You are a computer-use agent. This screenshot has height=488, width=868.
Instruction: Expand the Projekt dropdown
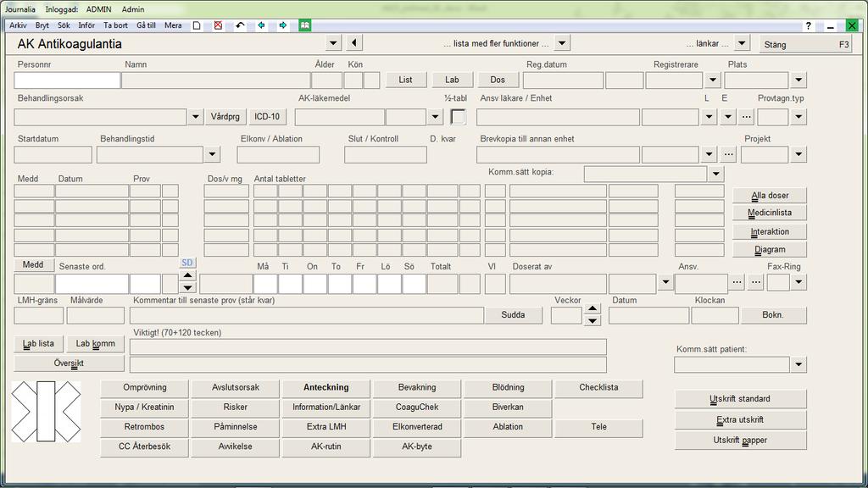[798, 154]
